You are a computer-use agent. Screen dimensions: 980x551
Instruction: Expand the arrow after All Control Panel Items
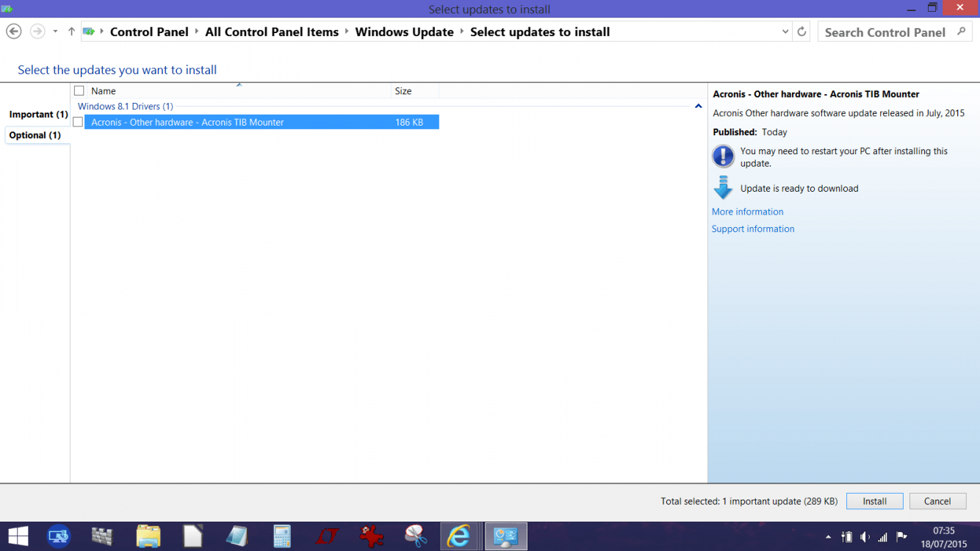pyautogui.click(x=347, y=32)
